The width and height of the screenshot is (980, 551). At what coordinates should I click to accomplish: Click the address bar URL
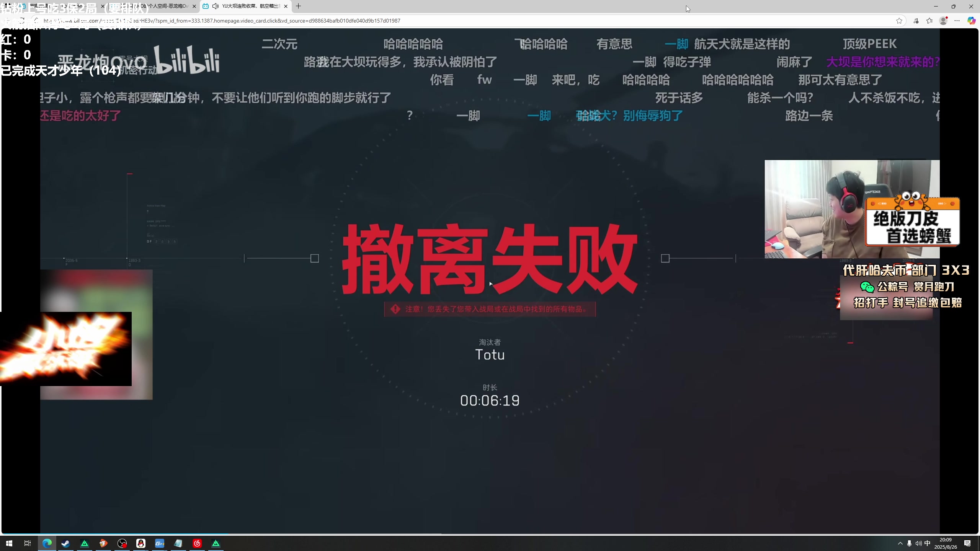pyautogui.click(x=222, y=21)
